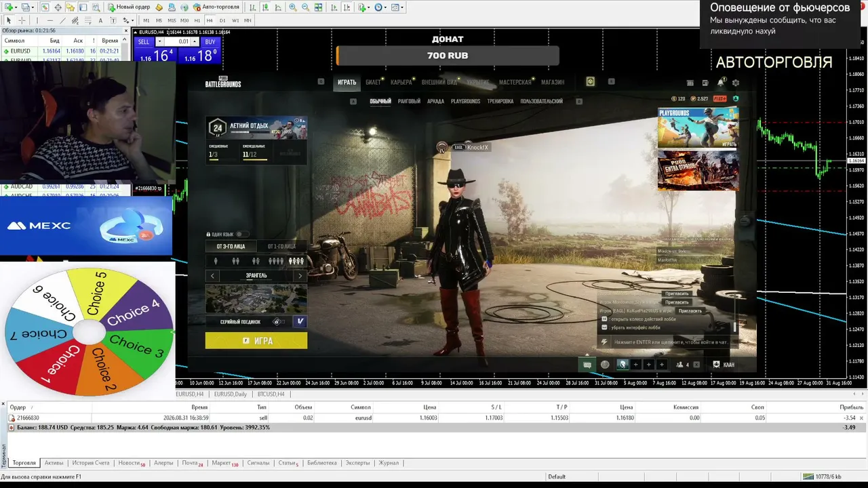Click the SELL one-click trading button
The image size is (868, 488).
144,42
